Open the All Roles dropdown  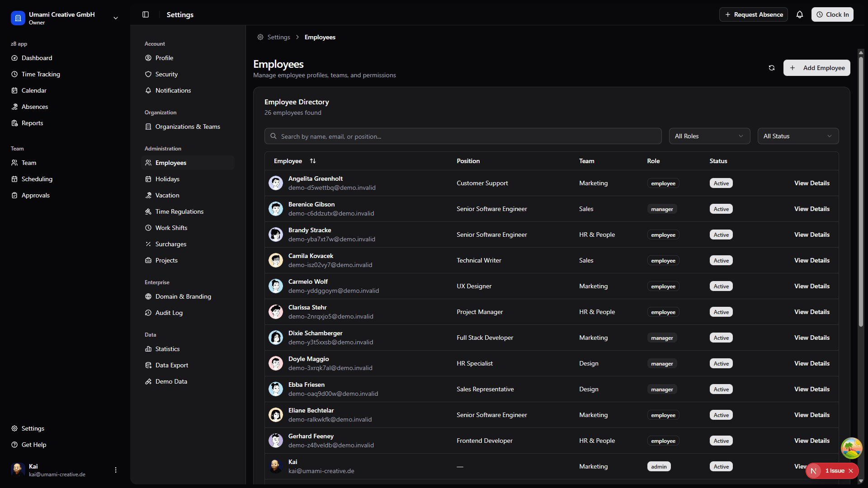709,136
